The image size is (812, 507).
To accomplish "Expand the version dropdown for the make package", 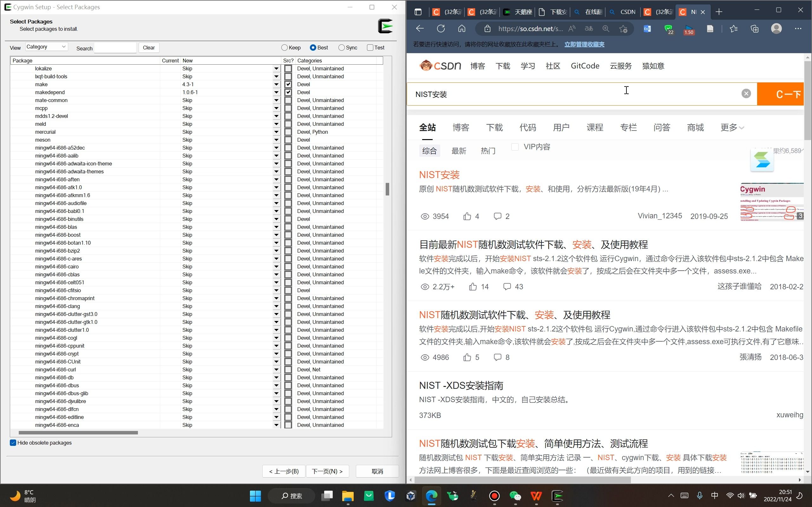I will [276, 85].
